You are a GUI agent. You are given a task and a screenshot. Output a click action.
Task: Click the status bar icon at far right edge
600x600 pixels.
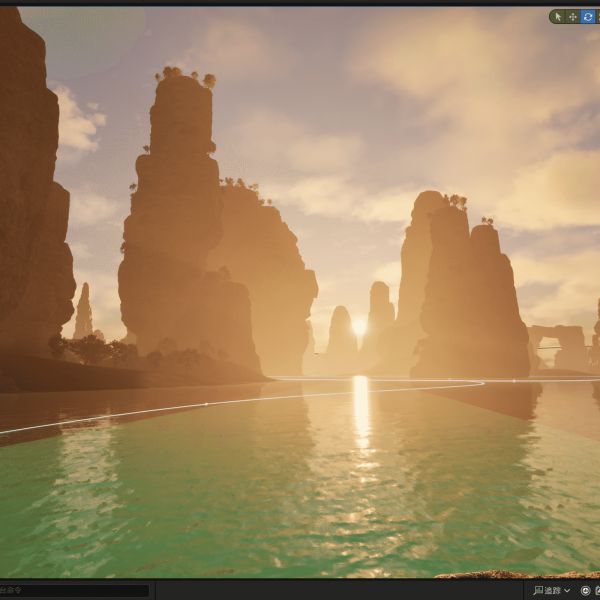click(597, 591)
